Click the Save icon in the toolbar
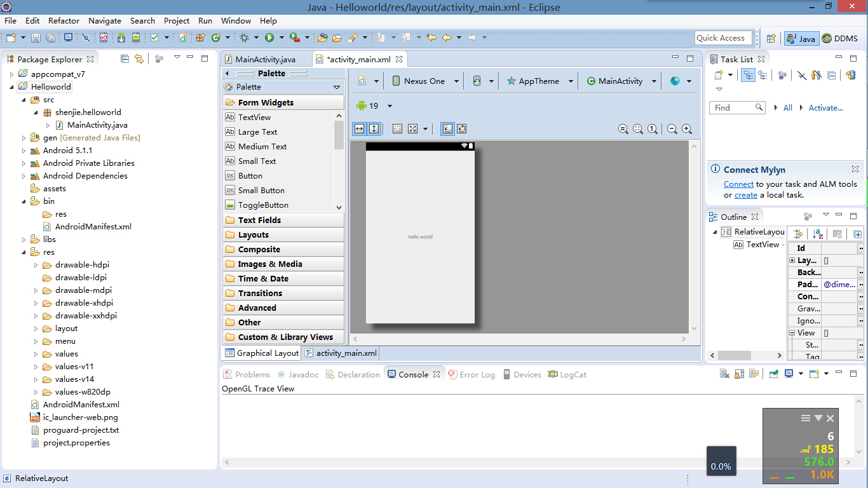The width and height of the screenshot is (868, 488). 36,37
